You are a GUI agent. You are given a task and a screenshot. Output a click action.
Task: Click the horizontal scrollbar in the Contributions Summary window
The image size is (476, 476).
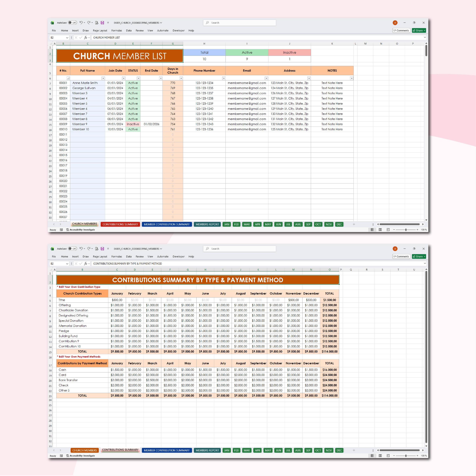399,450
